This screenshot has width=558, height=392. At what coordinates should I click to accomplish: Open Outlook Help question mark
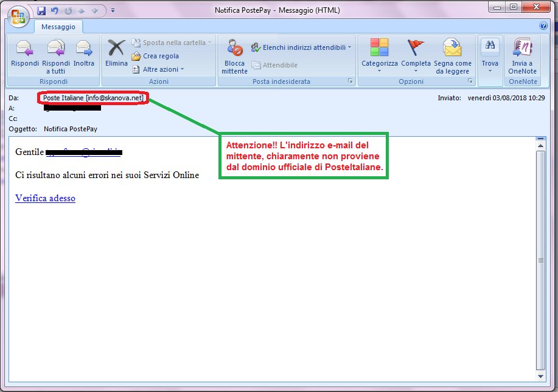(x=543, y=26)
